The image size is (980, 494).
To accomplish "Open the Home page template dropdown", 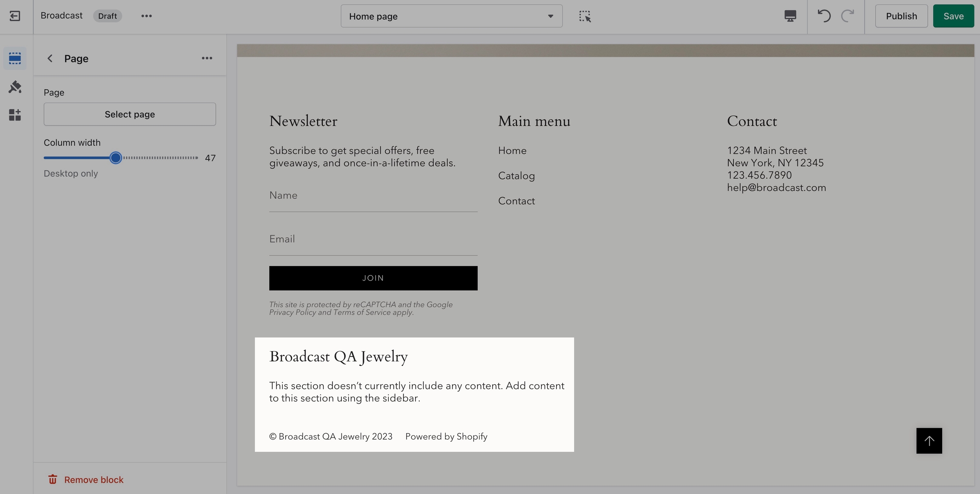I will point(451,16).
